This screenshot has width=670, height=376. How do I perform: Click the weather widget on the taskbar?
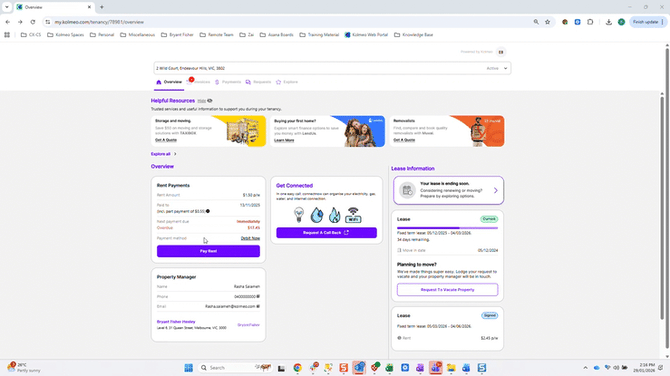click(x=24, y=367)
